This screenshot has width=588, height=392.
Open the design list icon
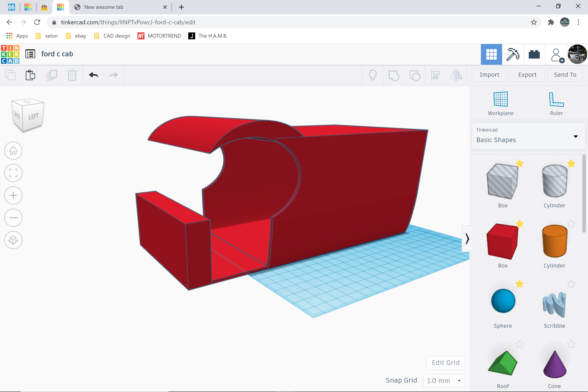tap(30, 54)
